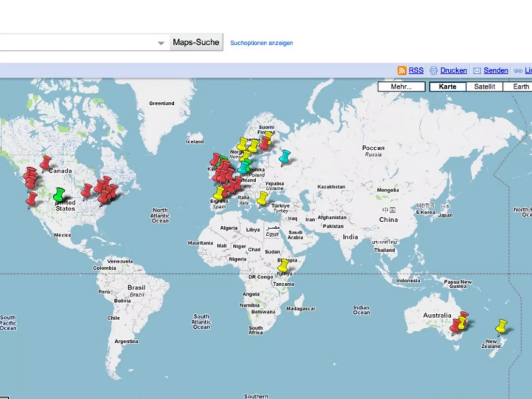
Task: Click the yellow pushpin near New Zealand
Action: (501, 327)
